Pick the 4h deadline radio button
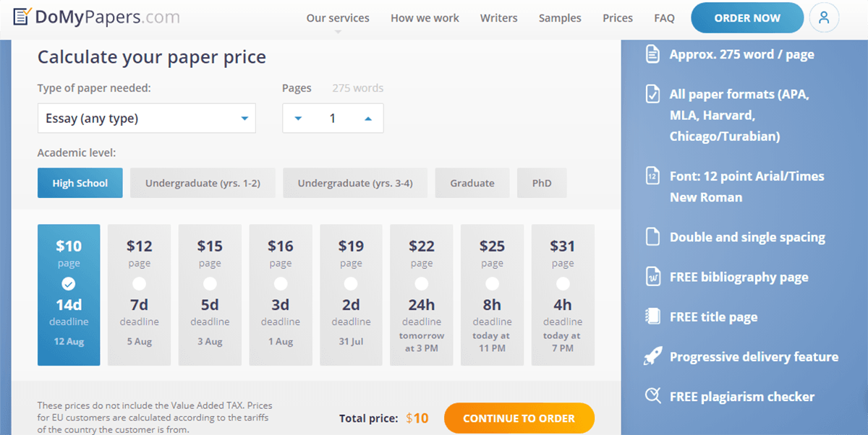This screenshot has height=435, width=868. (563, 283)
